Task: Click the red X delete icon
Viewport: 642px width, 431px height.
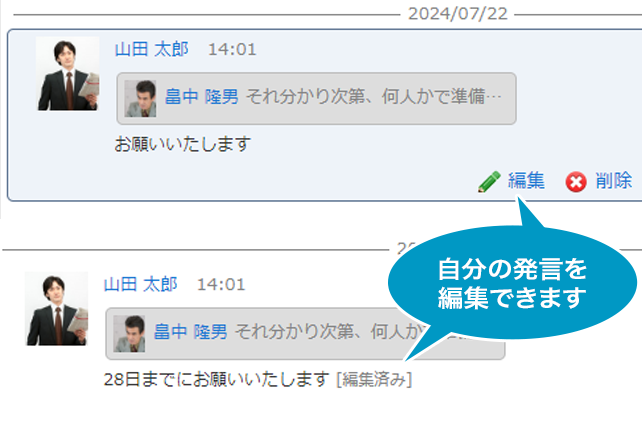Action: (x=576, y=182)
